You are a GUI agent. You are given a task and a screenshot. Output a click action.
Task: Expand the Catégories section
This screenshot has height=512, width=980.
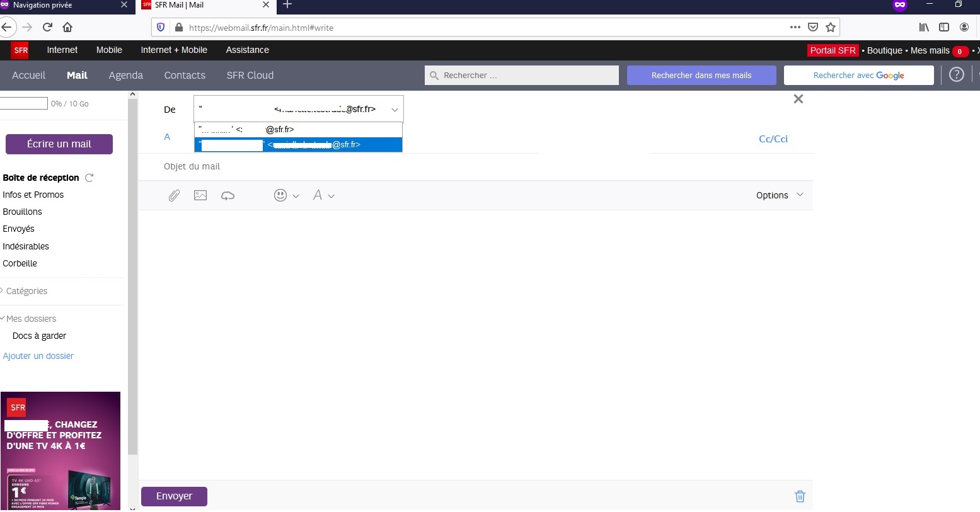[x=26, y=291]
